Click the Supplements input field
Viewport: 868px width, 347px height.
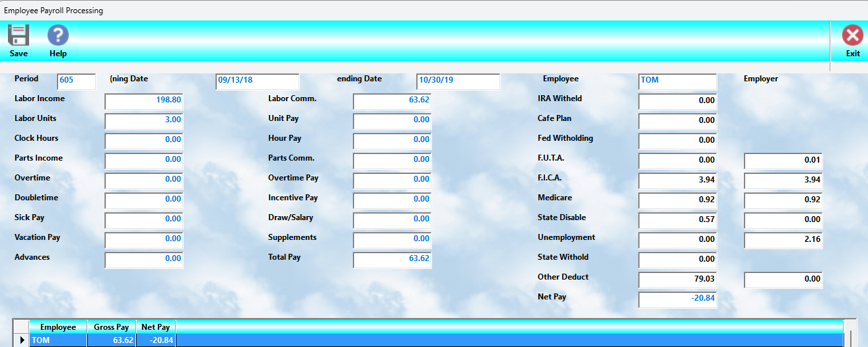coord(392,240)
